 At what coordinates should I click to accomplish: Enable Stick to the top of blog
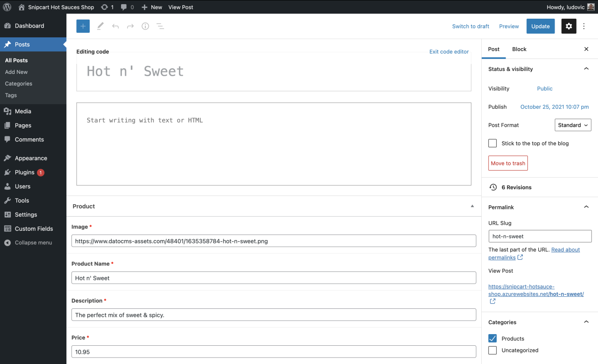(492, 143)
